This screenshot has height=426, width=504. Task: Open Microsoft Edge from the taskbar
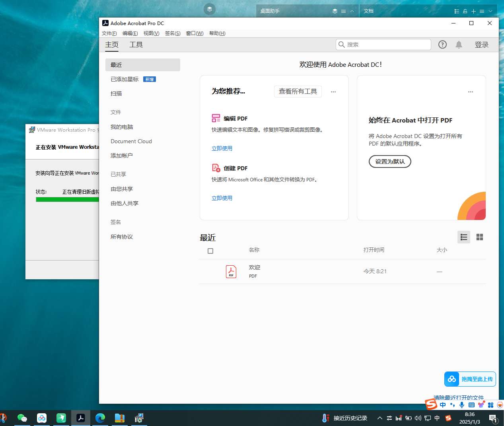(100, 418)
